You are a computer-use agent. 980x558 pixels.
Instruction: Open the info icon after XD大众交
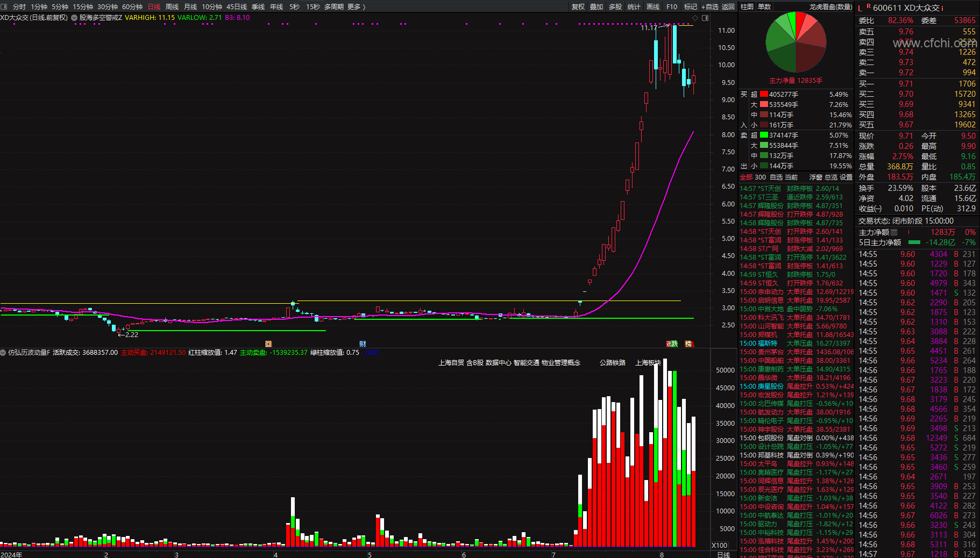click(942, 8)
